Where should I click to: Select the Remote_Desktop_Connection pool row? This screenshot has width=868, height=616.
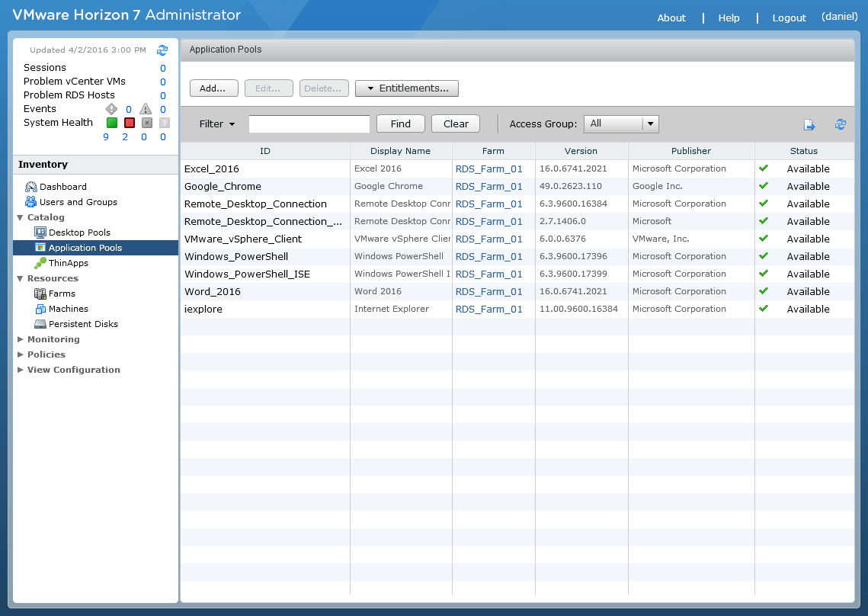point(517,204)
